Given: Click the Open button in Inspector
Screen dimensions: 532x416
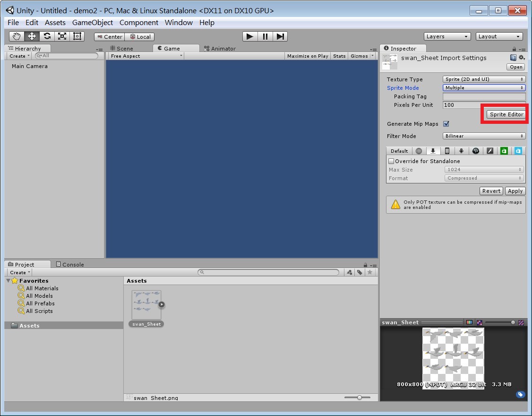Looking at the screenshot, I should (x=516, y=67).
